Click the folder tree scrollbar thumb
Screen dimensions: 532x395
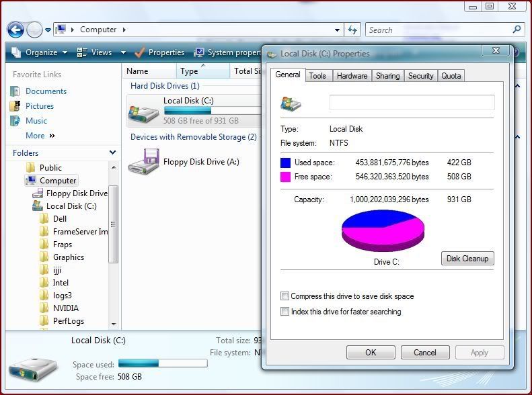coord(113,224)
